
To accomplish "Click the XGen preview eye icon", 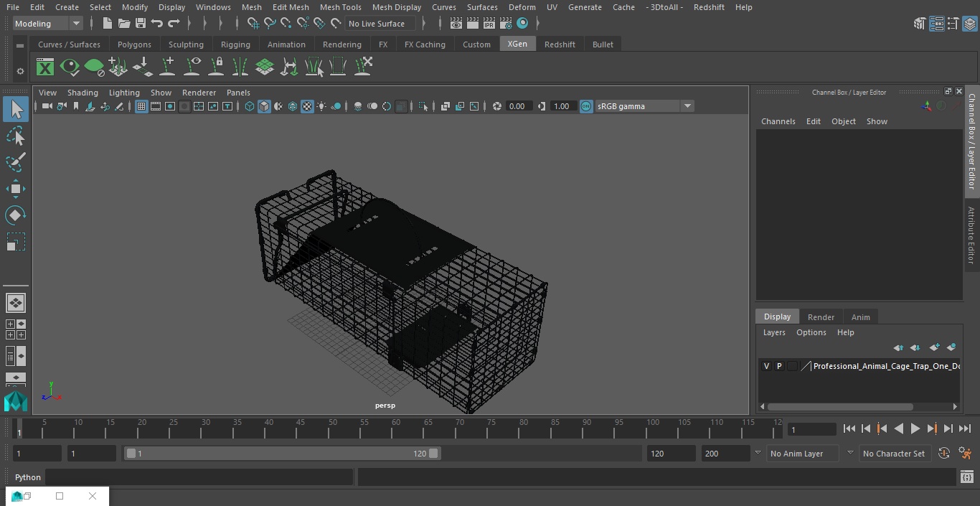I will [x=70, y=67].
